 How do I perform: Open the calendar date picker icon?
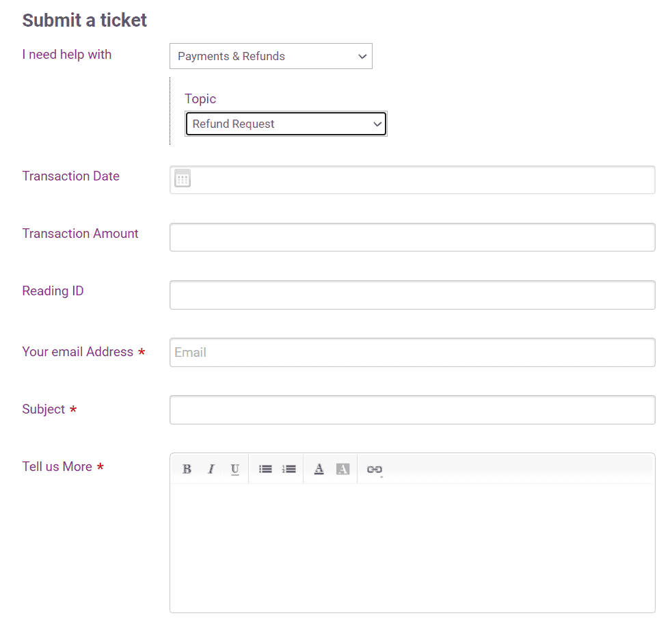tap(183, 179)
